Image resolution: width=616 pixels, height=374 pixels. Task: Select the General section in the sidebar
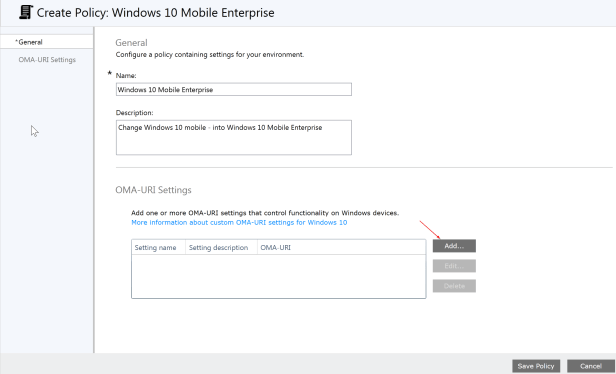46,42
